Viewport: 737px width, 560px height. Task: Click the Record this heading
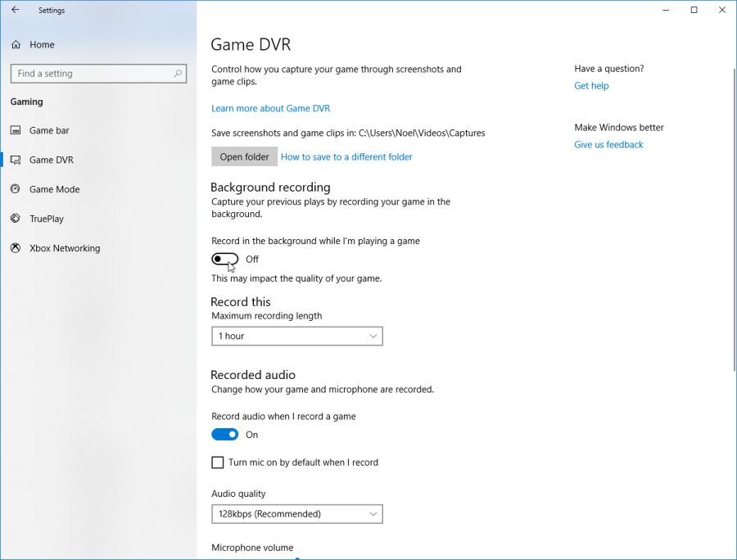click(241, 302)
